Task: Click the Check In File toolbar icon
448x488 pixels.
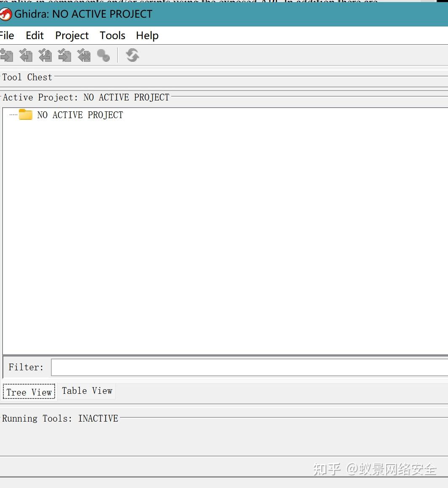Action: [x=64, y=55]
